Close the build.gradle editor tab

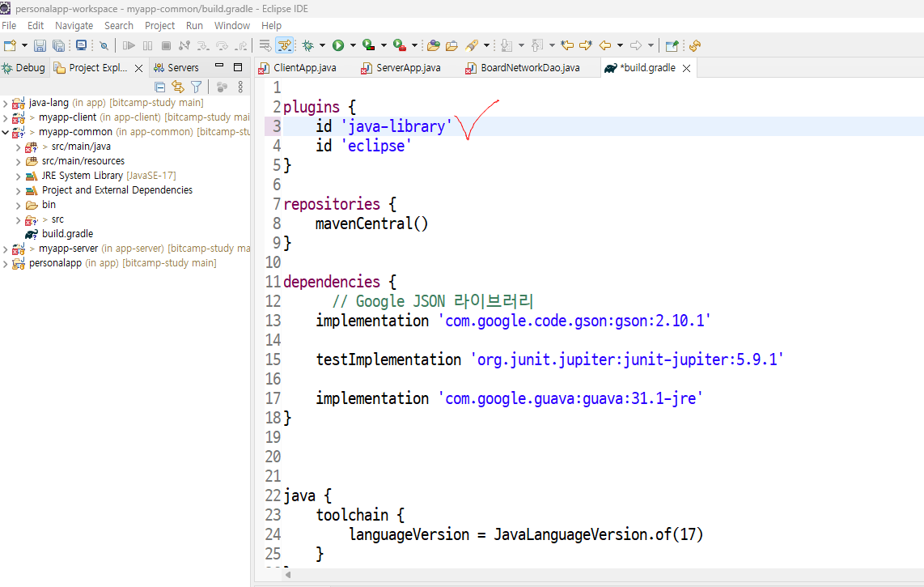686,69
